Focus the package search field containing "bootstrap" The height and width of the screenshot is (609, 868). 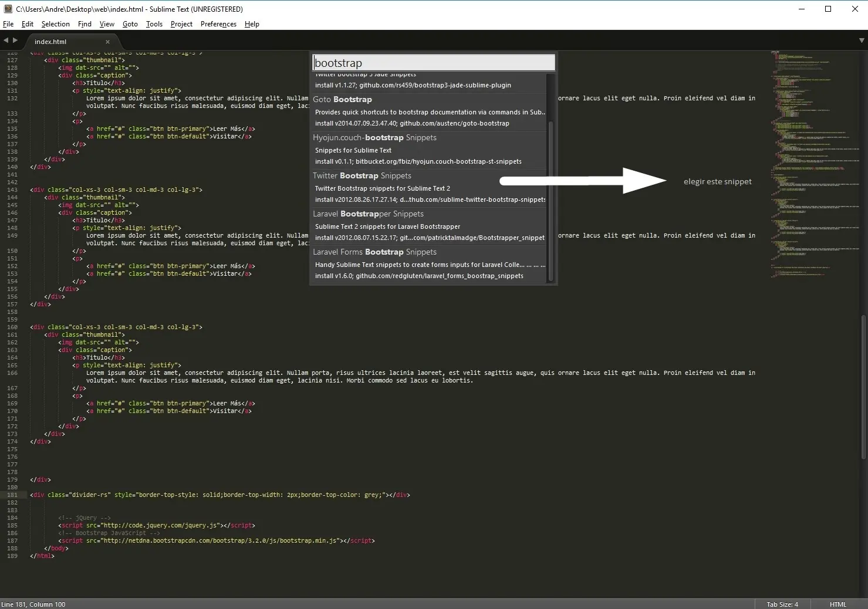[434, 63]
